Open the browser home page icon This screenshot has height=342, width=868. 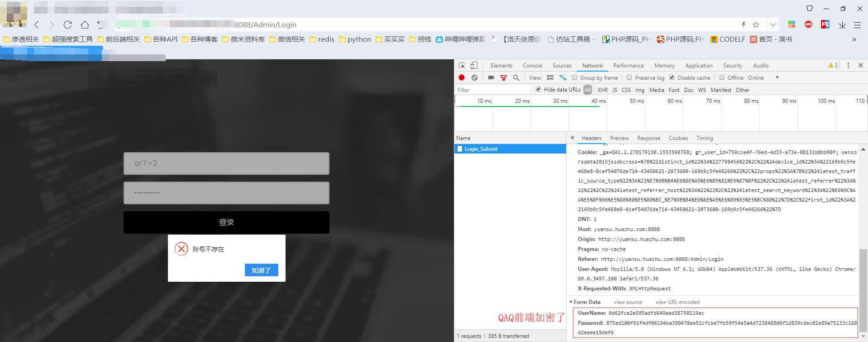(x=85, y=24)
